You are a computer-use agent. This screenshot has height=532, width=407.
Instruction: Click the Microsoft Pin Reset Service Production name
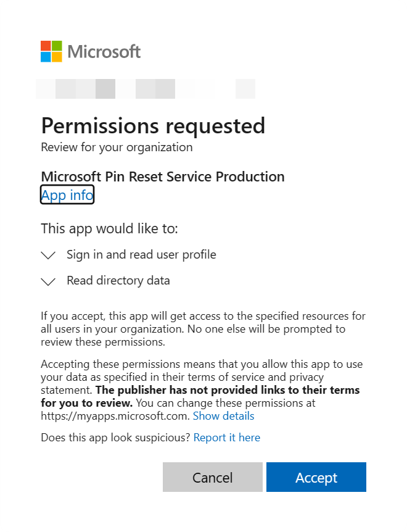coord(163,177)
